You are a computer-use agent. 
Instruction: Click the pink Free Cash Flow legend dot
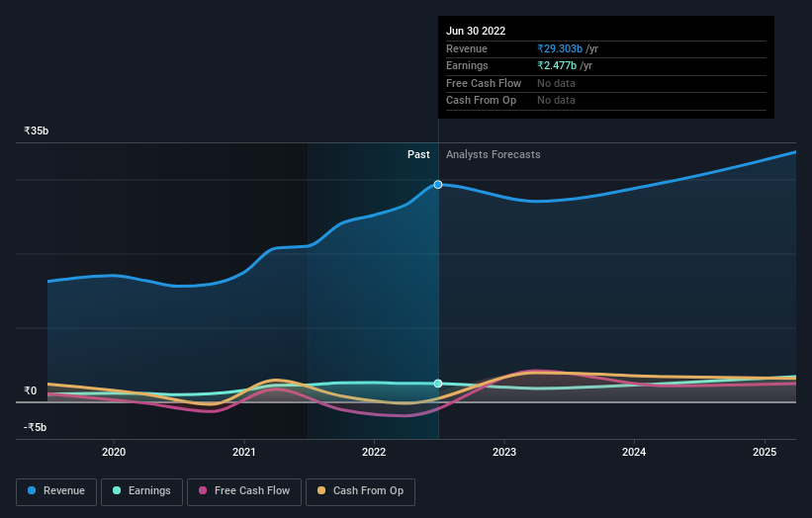click(203, 490)
